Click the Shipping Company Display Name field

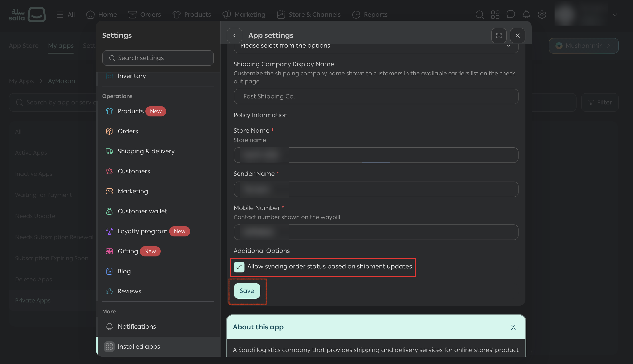click(x=376, y=96)
